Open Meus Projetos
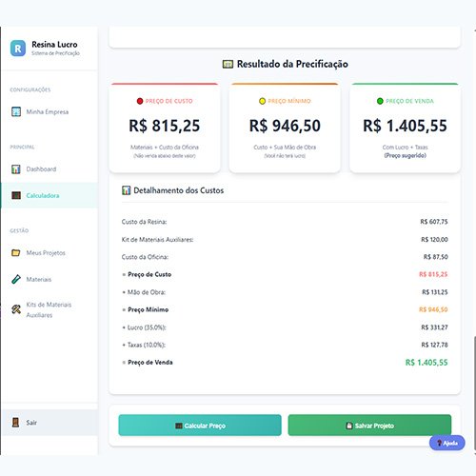This screenshot has height=476, width=476. click(x=50, y=253)
